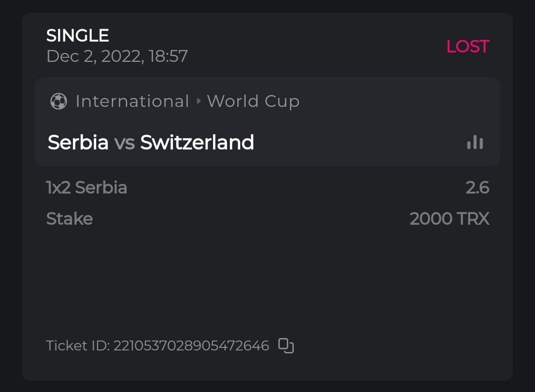The image size is (535, 392).
Task: Click the Dec 2, 2022 bet date
Action: click(x=95, y=56)
